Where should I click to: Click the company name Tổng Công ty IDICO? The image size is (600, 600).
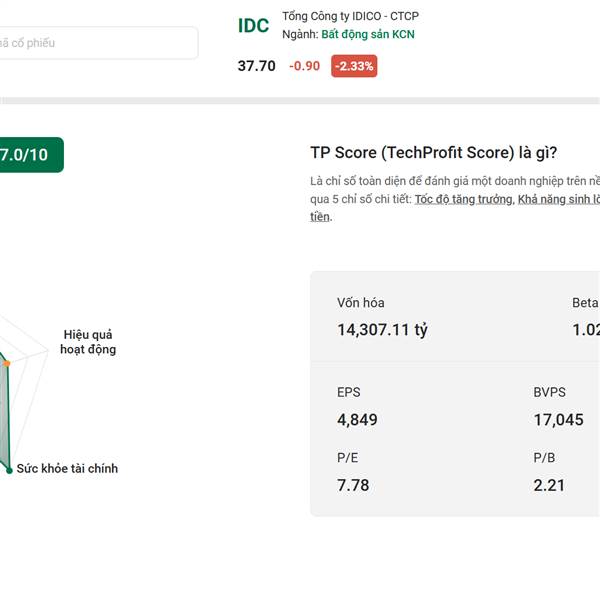click(x=350, y=17)
